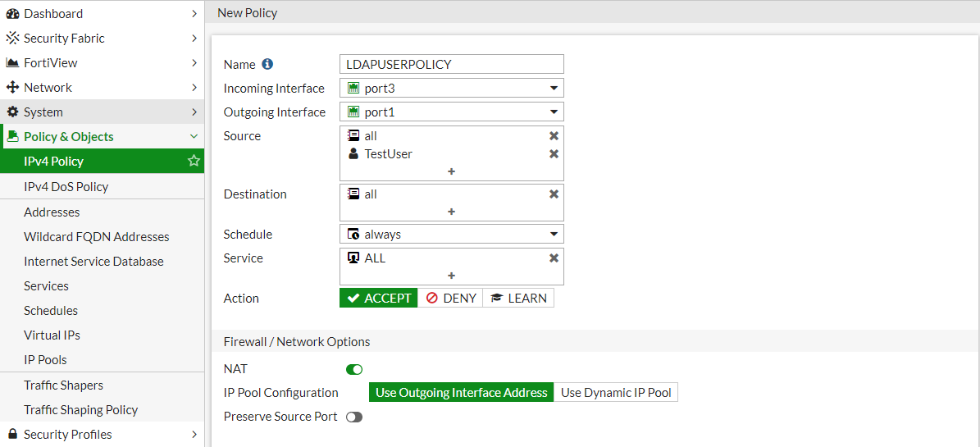The height and width of the screenshot is (447, 980).
Task: Select Use Dynamic IP Pool option
Action: click(616, 393)
